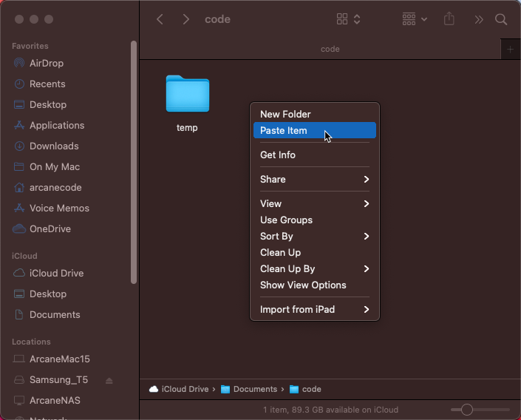Click the Finder back navigation arrow
This screenshot has width=521, height=420.
160,19
